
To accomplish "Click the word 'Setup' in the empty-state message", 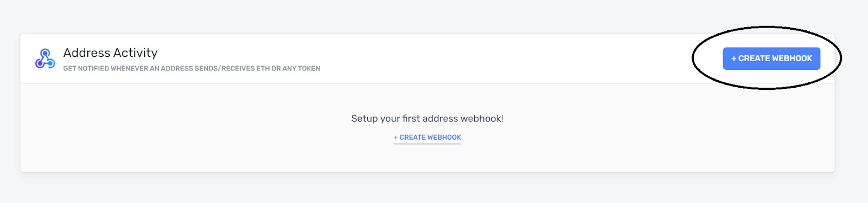I will click(x=364, y=119).
